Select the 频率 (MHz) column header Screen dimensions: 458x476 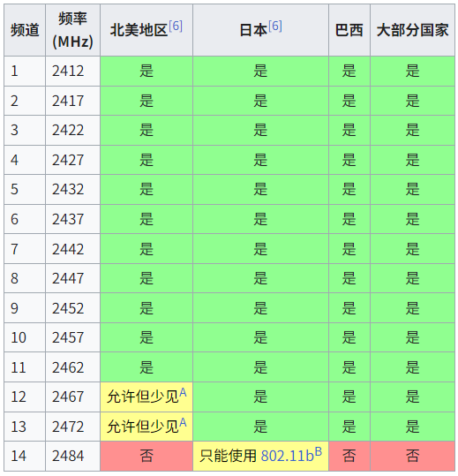tap(72, 30)
